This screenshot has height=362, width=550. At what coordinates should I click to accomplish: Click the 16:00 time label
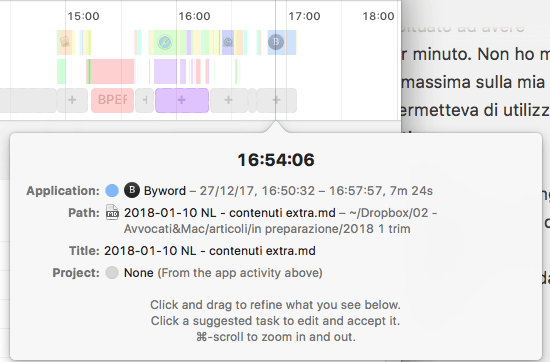coord(194,16)
